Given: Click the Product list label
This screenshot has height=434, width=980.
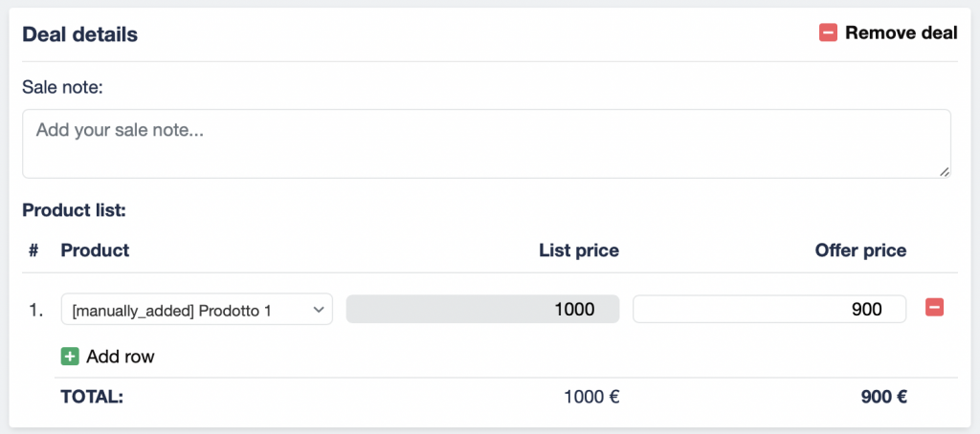Looking at the screenshot, I should pos(74,209).
